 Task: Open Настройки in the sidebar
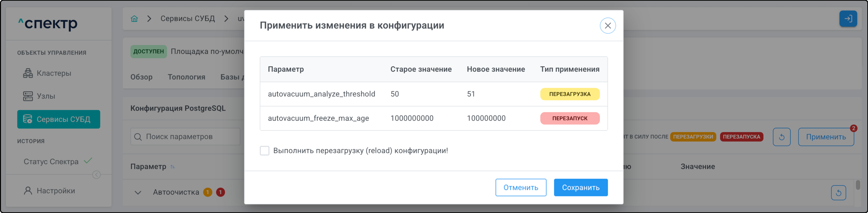[x=56, y=191]
